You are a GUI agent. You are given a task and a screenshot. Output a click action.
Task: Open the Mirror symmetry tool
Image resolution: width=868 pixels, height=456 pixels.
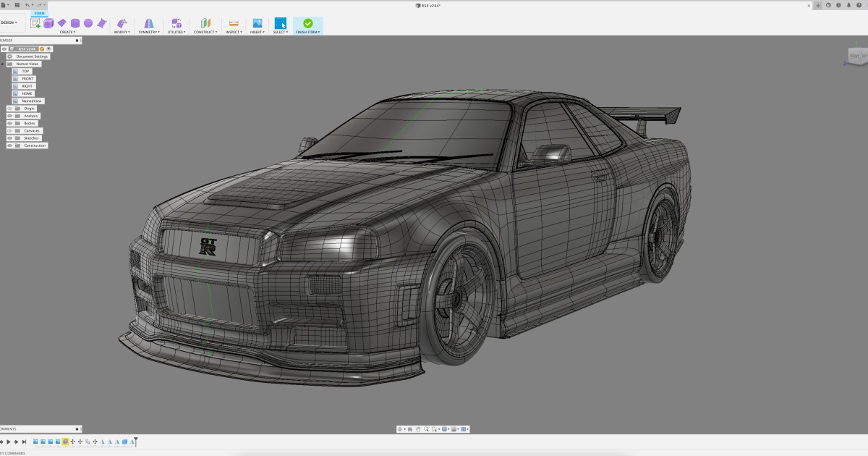(148, 22)
